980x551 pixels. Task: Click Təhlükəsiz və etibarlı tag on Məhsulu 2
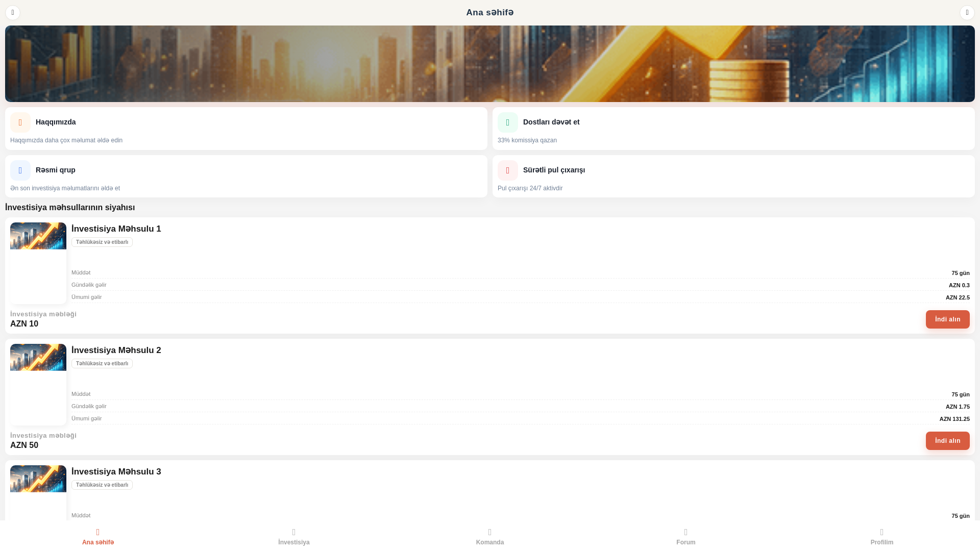click(102, 364)
